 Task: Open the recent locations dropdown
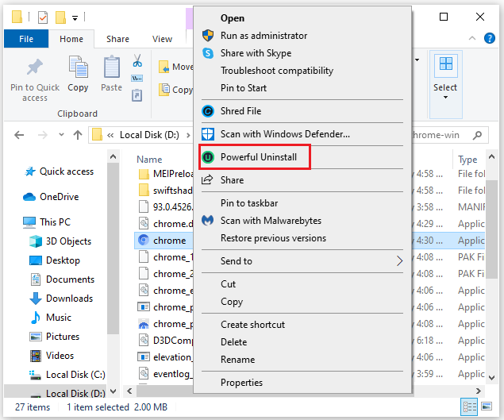pyautogui.click(x=61, y=135)
